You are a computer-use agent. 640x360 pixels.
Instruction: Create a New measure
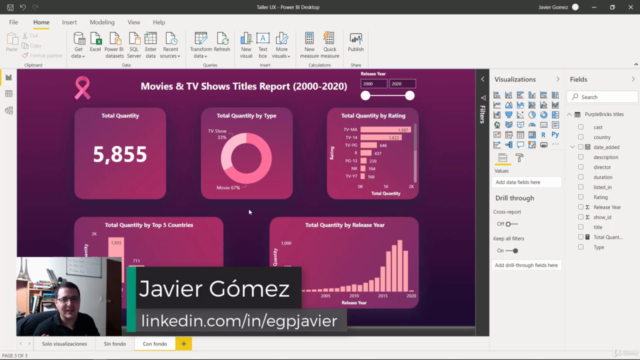pos(309,45)
